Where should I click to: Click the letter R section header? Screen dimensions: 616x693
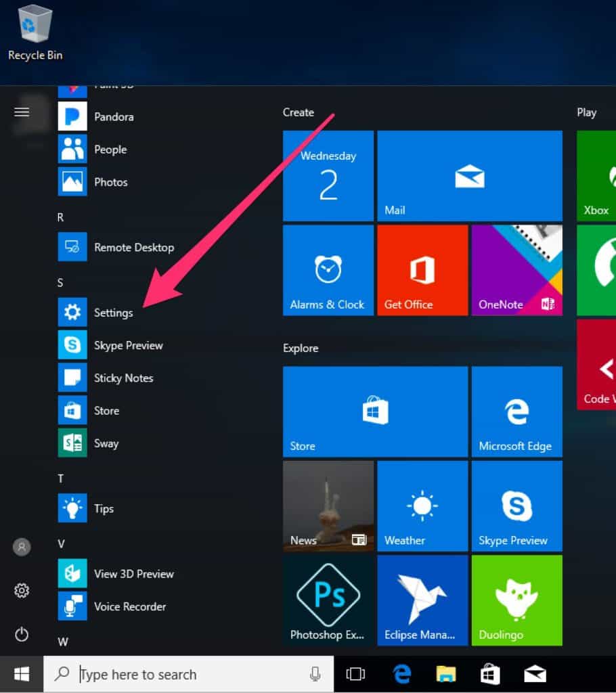(x=60, y=217)
